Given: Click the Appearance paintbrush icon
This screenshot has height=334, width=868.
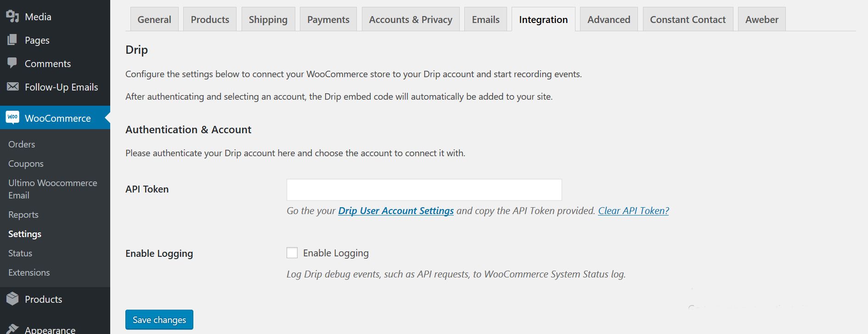Looking at the screenshot, I should click(12, 328).
